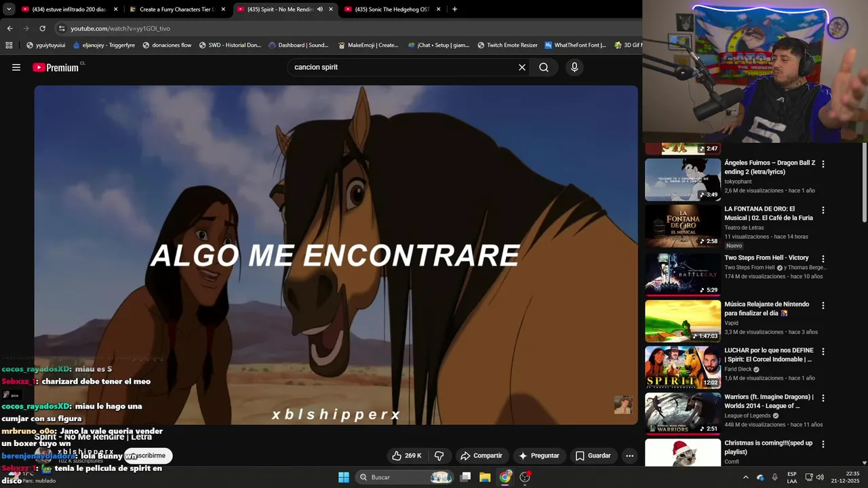The width and height of the screenshot is (868, 488).
Task: Open 'WhatTheFont Font' bookmark
Action: (x=576, y=45)
